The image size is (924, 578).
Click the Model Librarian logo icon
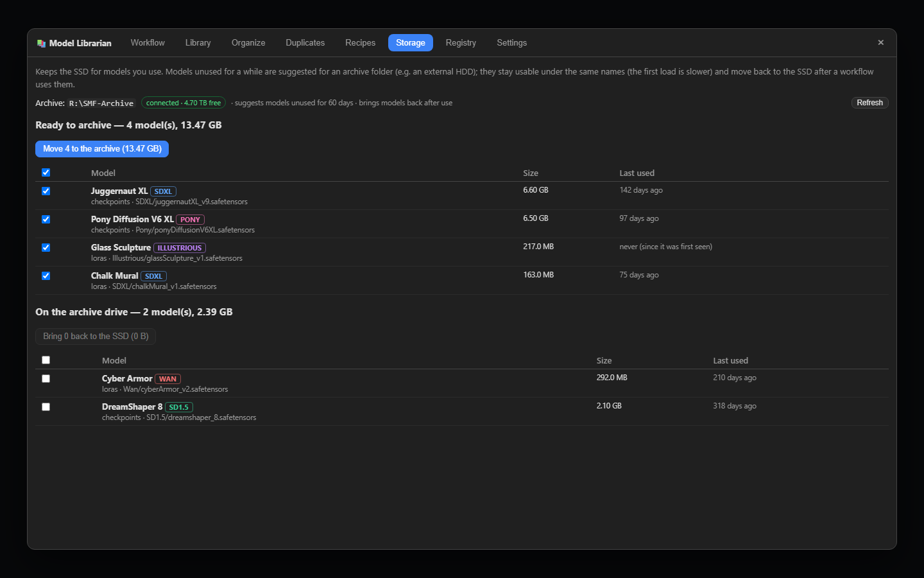click(x=41, y=43)
